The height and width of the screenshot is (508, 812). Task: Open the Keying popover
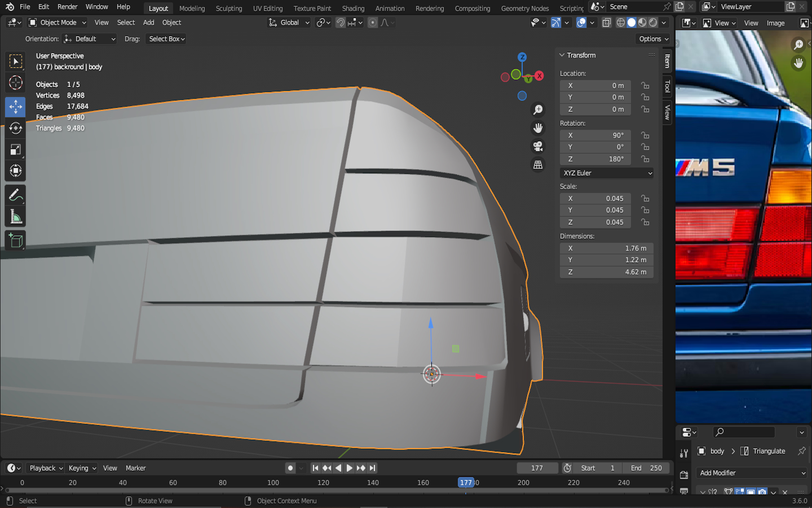pyautogui.click(x=82, y=468)
